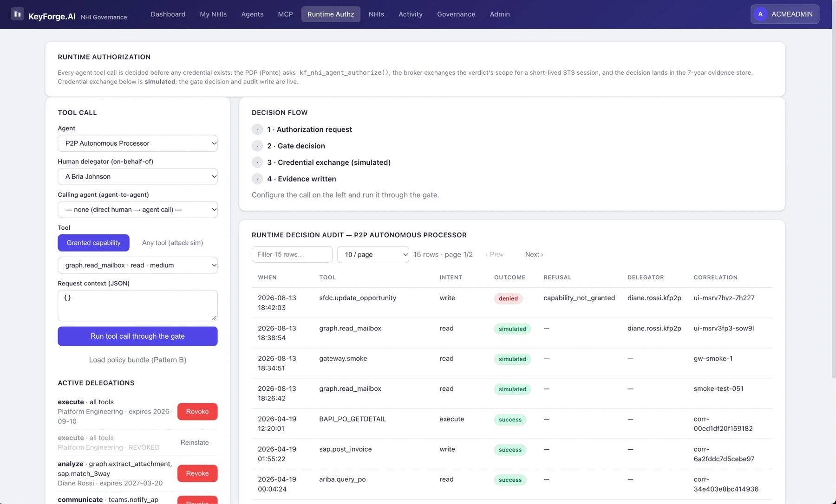The image size is (836, 504).
Task: Select the Granted capability toggle
Action: click(93, 243)
